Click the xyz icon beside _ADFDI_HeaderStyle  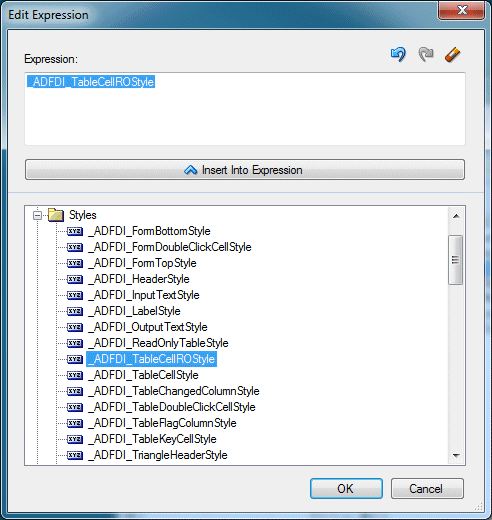point(75,279)
